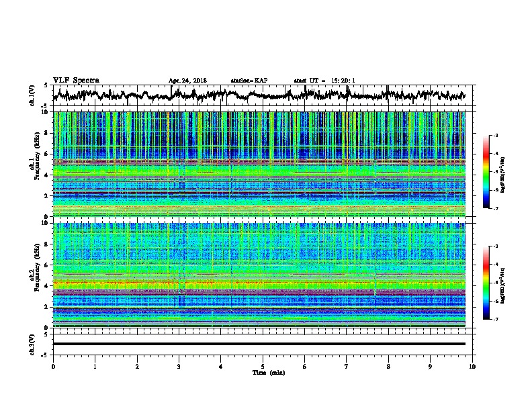Click time axis tick label '10'

[472, 367]
